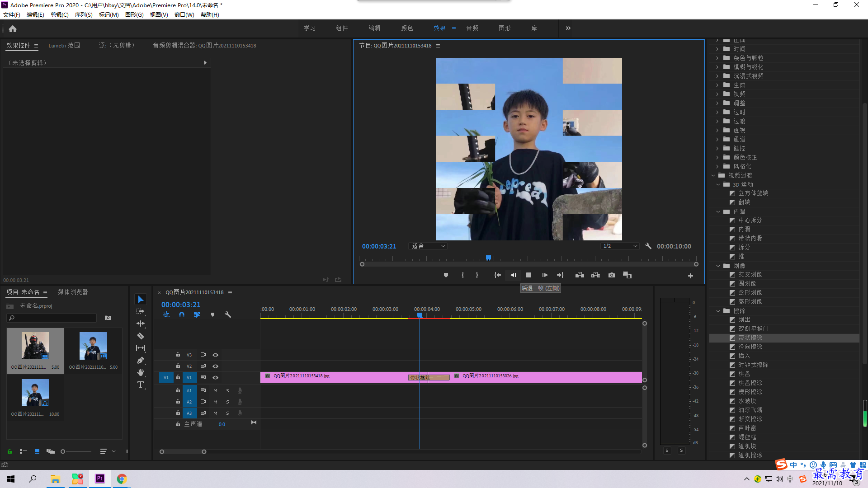Go to In point
The width and height of the screenshot is (868, 488).
point(497,275)
